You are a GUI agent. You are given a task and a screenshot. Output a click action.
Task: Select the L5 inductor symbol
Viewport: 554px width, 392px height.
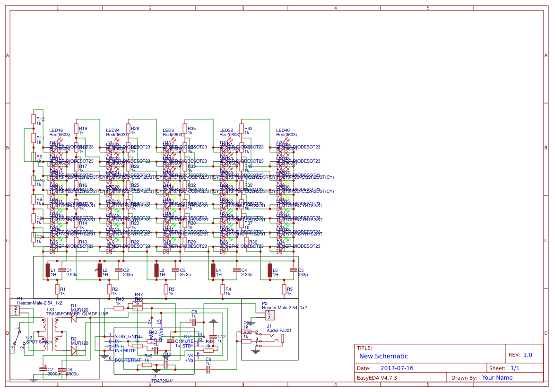[270, 270]
